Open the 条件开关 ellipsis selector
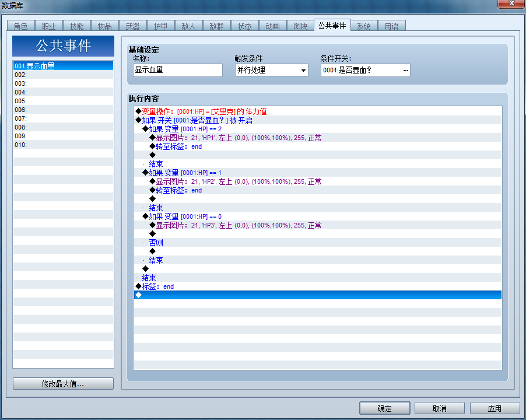Screen dimensions: 526x420 pos(405,70)
